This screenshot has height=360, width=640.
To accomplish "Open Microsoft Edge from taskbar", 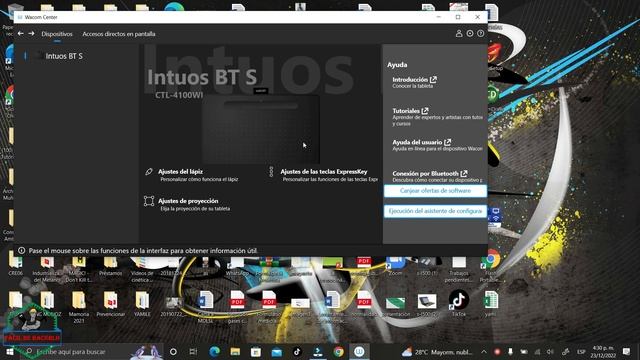I will coord(214,351).
